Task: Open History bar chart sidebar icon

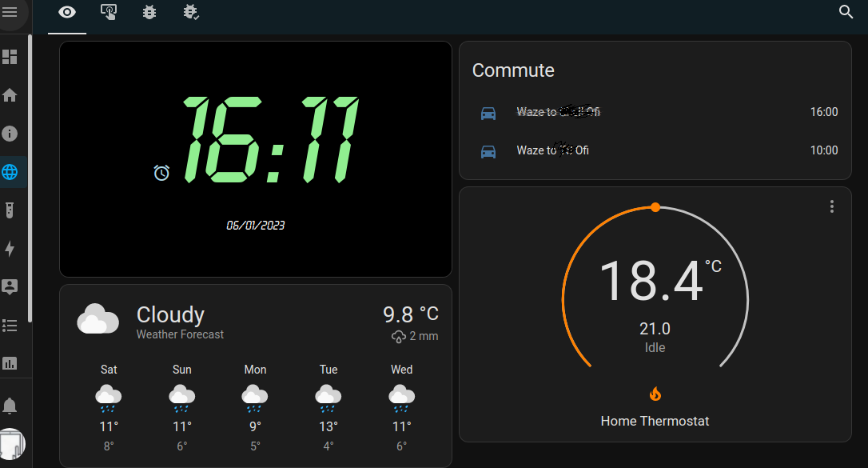Action: [x=10, y=363]
